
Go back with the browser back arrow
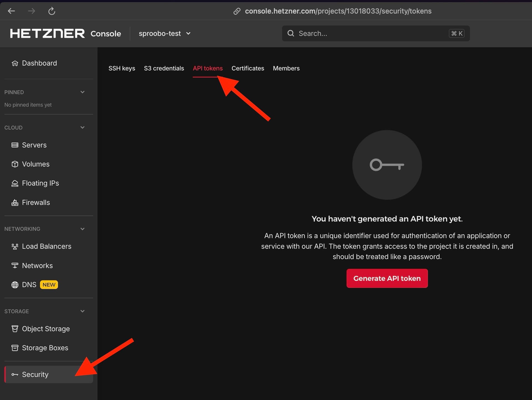coord(11,11)
